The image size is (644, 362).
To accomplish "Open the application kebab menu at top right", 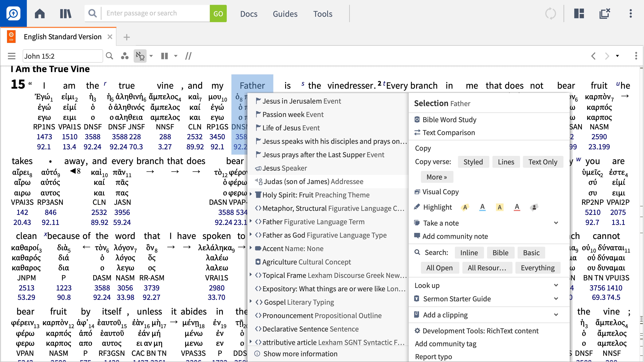I will click(x=631, y=13).
